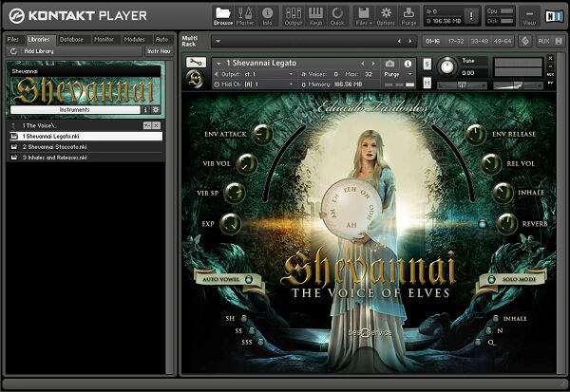
Task: Open the Multi Rack preset dropdown
Action: tap(218, 41)
